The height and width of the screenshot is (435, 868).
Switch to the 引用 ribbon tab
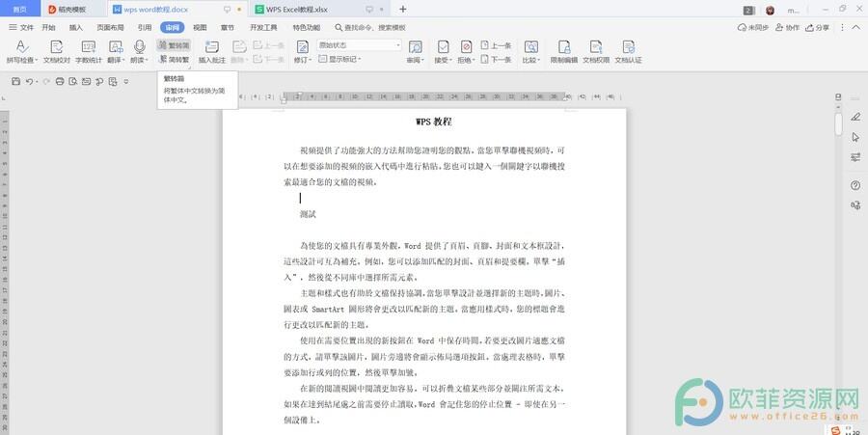145,27
